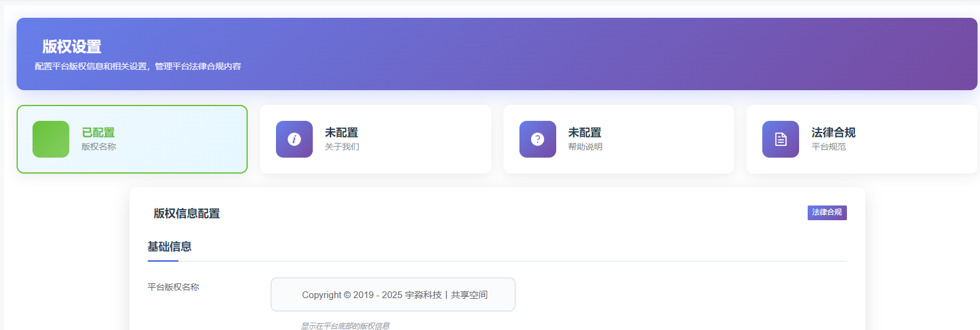Click the document icon beside 平台规范

coord(780,139)
